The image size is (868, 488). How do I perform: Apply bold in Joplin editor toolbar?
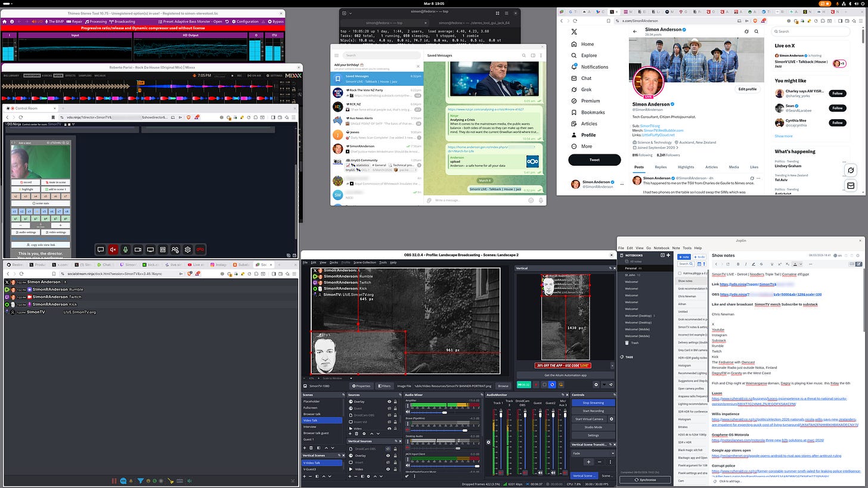tap(738, 264)
